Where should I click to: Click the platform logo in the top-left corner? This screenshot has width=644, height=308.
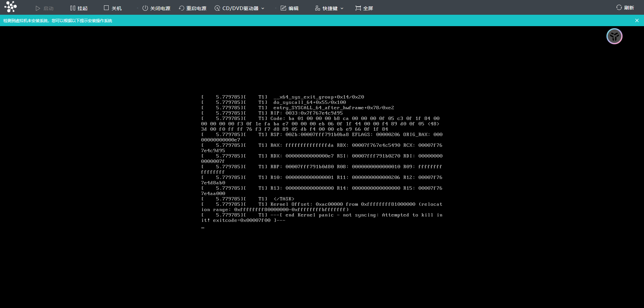click(10, 7)
